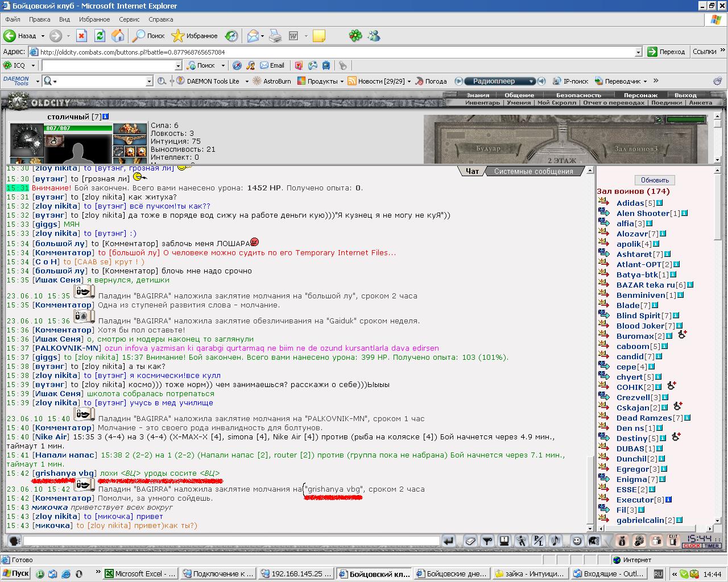
Task: Click the Назад back button
Action: [x=20, y=36]
